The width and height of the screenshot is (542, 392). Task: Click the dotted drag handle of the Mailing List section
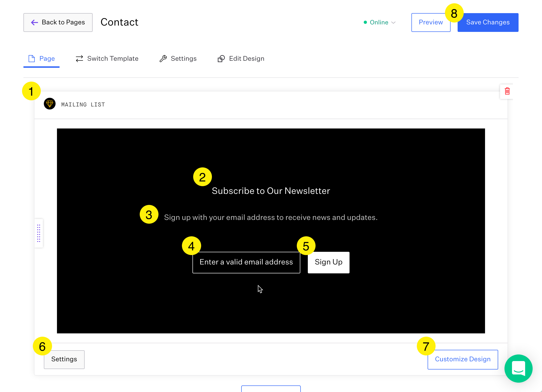[39, 233]
